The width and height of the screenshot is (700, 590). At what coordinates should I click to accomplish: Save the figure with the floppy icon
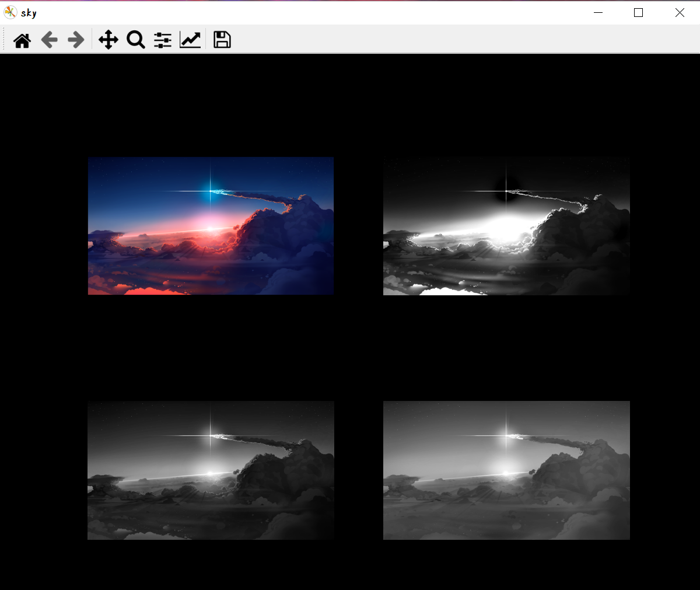222,40
